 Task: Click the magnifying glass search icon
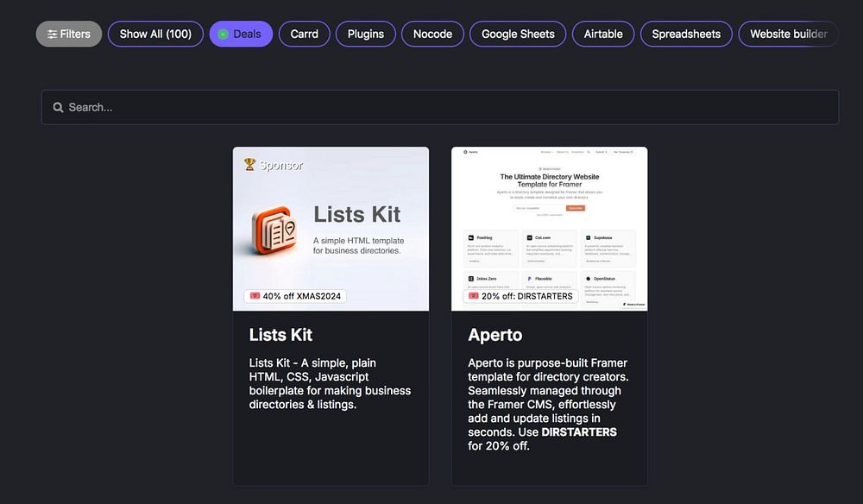pyautogui.click(x=58, y=107)
